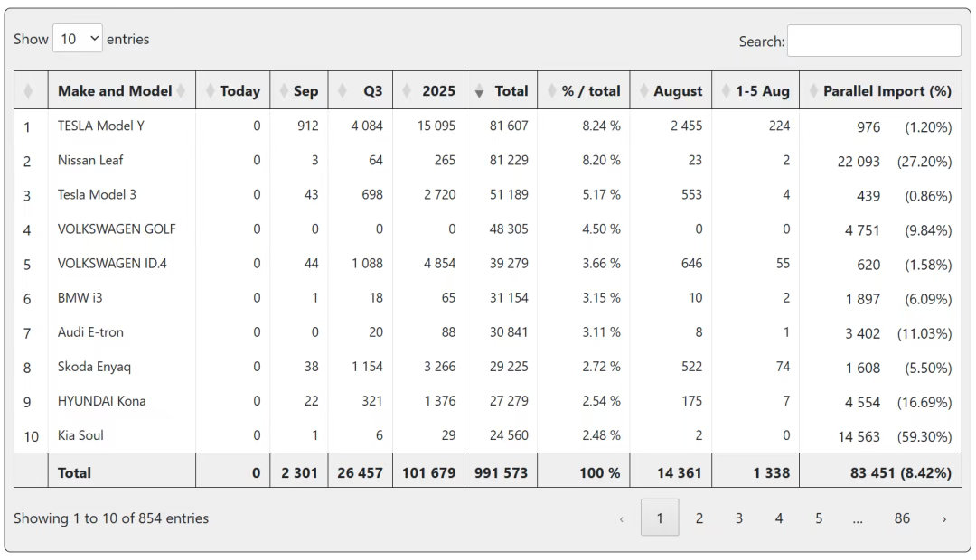The image size is (976, 560).
Task: Select the Nissan Leaf row name
Action: pyautogui.click(x=90, y=160)
